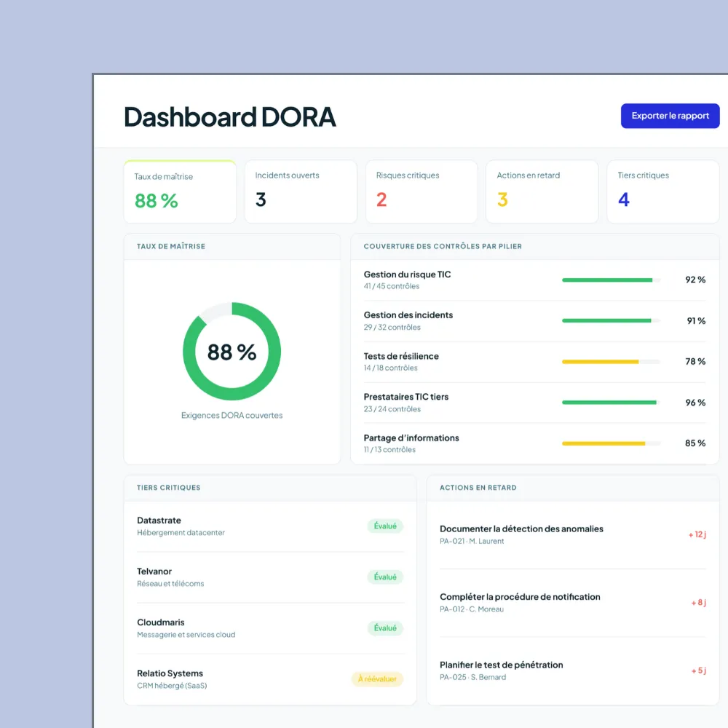Click the Exigences DORA couvertes caption
The image size is (728, 728).
(232, 415)
